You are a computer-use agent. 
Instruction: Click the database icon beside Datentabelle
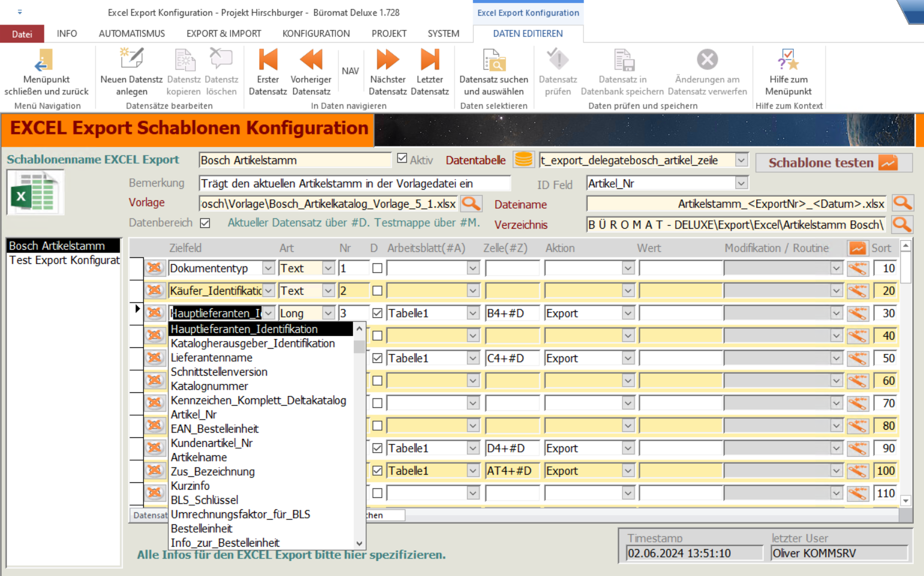pos(523,160)
